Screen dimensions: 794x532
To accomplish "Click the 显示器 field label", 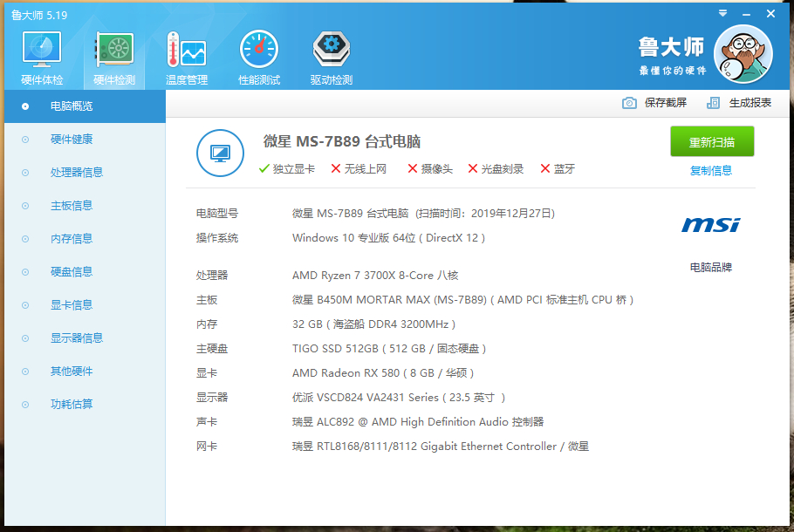I will [x=212, y=398].
